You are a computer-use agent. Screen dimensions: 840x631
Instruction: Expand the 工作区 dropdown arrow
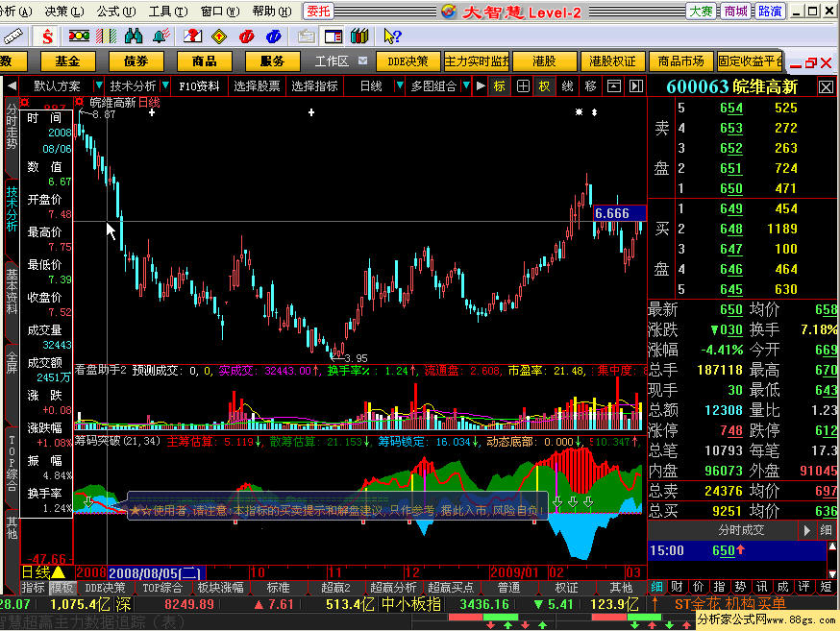(362, 61)
